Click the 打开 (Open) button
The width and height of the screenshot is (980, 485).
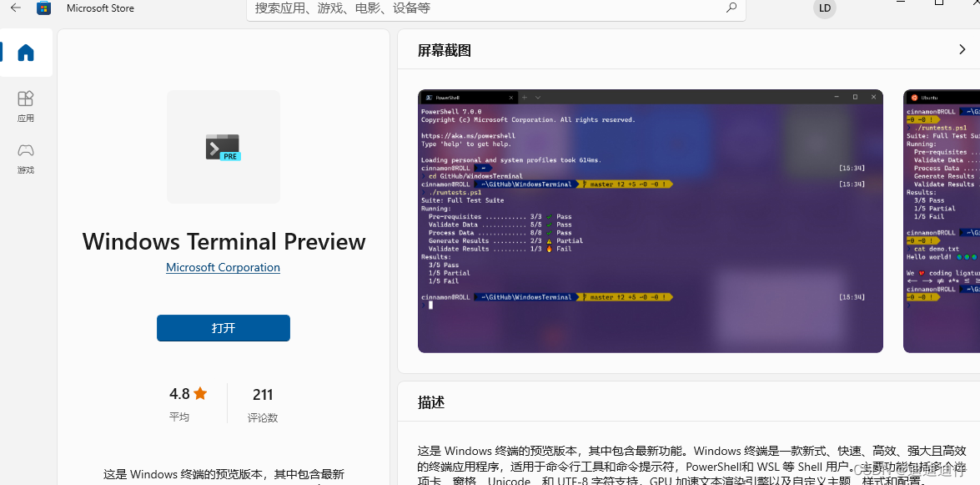[224, 328]
